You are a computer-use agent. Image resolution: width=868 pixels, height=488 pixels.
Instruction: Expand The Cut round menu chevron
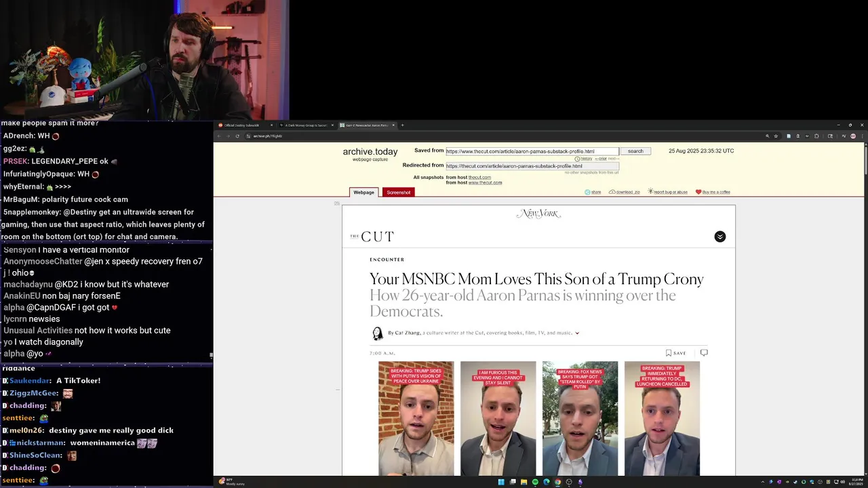720,237
